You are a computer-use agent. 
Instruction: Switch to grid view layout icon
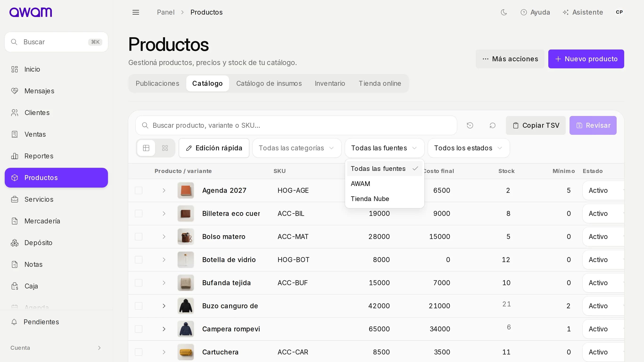point(165,148)
